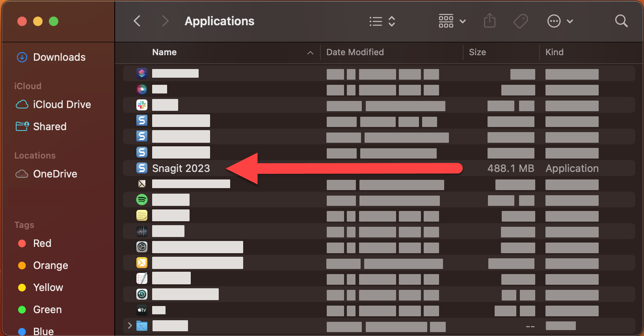Filter by the Red tag
The width and height of the screenshot is (644, 336).
coord(42,243)
